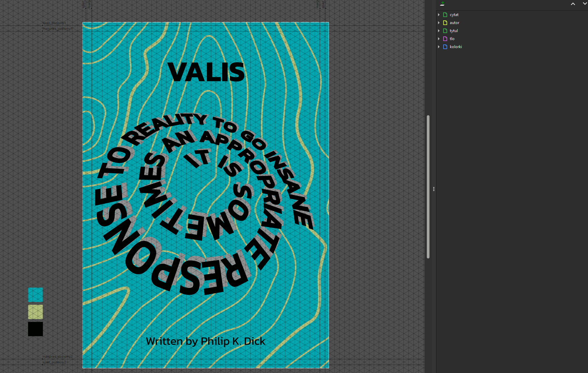This screenshot has width=588, height=373.
Task: Click the black color swatch beside the page
Action: pyautogui.click(x=35, y=329)
